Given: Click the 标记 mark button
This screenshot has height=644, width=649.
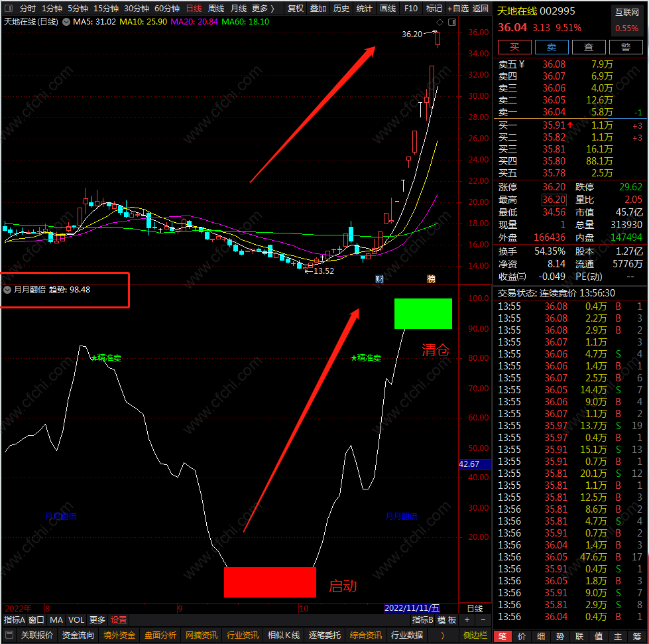Looking at the screenshot, I should 434,8.
